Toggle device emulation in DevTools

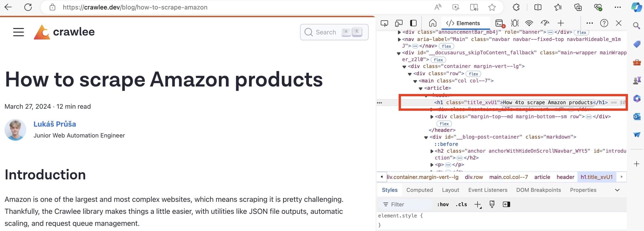pos(399,23)
